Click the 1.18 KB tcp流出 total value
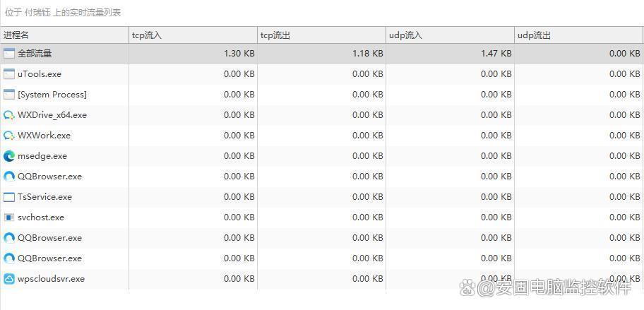Viewport: 644px width, 310px height. click(368, 54)
